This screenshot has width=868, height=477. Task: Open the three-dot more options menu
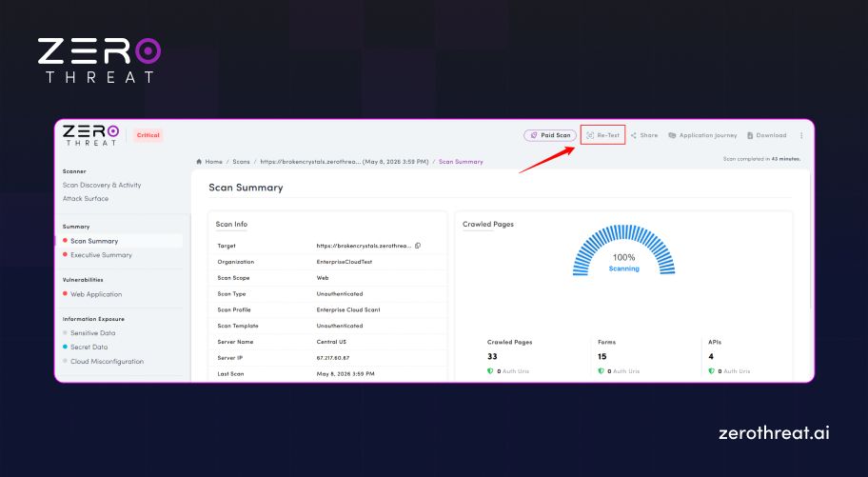click(x=801, y=135)
